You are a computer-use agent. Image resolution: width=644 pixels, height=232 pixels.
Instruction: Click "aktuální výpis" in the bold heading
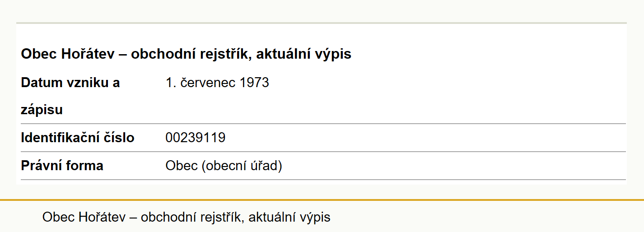pyautogui.click(x=300, y=55)
